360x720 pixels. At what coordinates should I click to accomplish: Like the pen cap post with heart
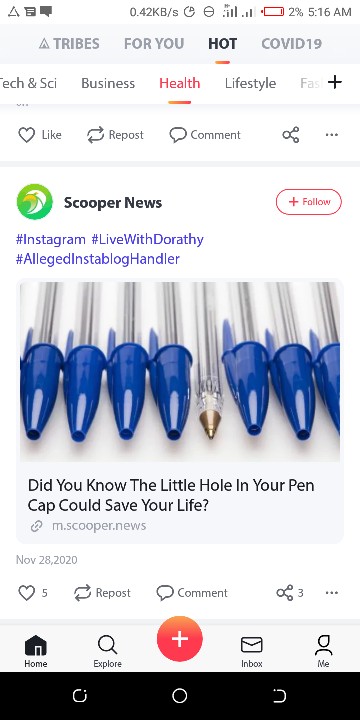[27, 593]
